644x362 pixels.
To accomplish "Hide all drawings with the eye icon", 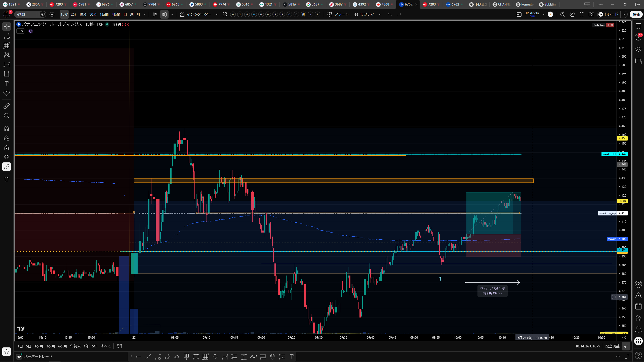I will [7, 157].
